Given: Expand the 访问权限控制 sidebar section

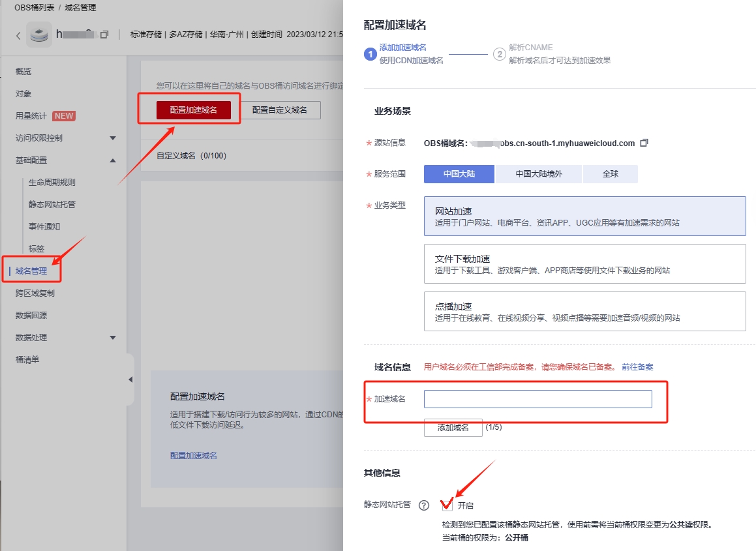Looking at the screenshot, I should (x=113, y=138).
